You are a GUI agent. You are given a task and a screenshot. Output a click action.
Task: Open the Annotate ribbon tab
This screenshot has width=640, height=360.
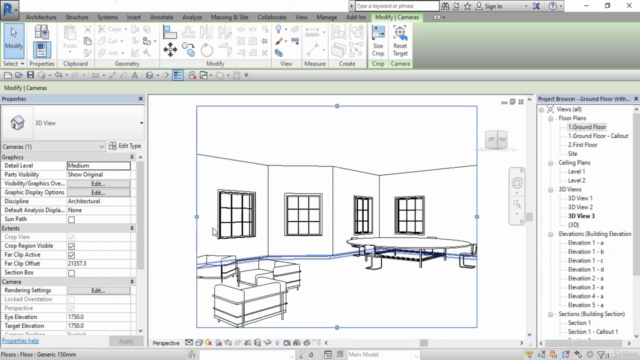[162, 17]
